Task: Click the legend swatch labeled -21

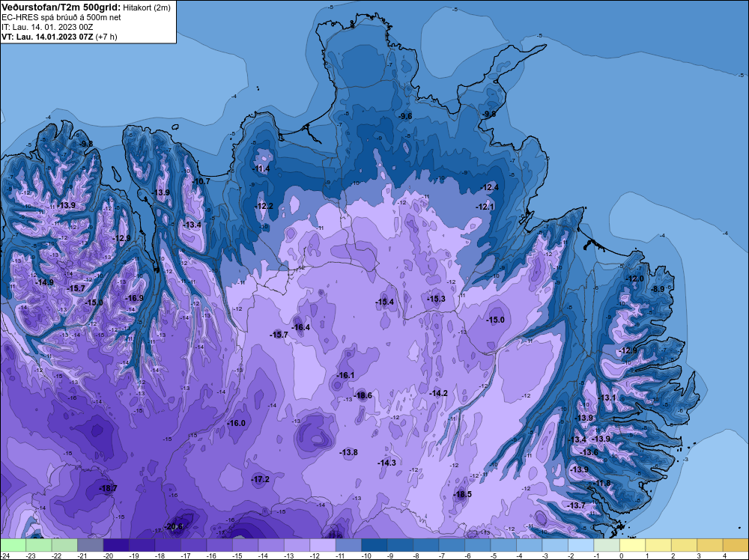Action: (91, 545)
